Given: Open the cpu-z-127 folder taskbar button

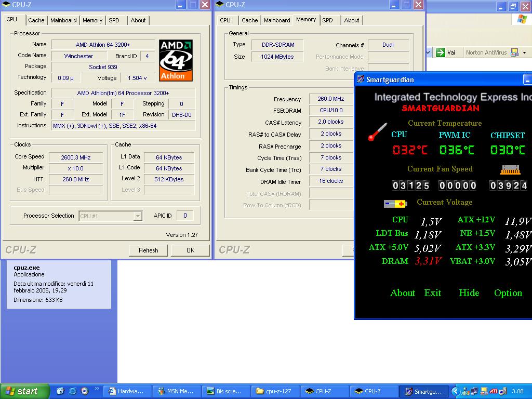Looking at the screenshot, I should coord(275,391).
